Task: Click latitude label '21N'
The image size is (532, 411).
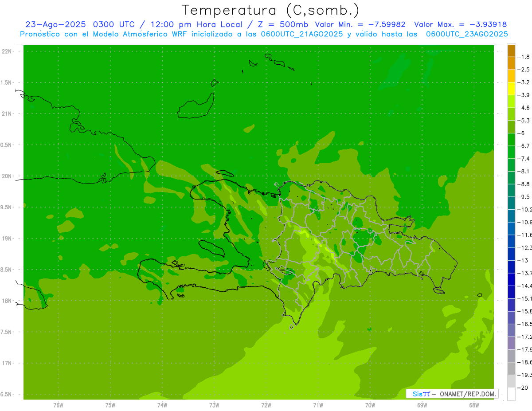Action: [x=8, y=114]
